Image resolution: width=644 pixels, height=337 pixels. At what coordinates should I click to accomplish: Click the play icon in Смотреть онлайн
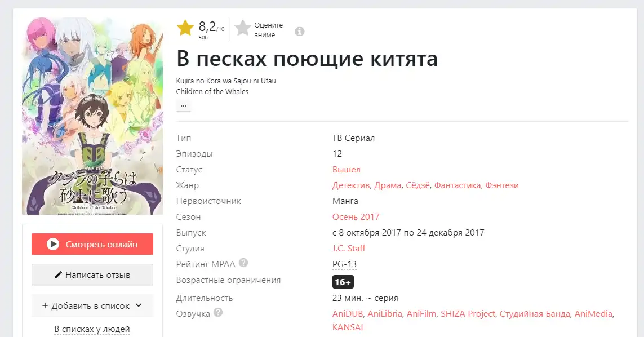coord(52,244)
